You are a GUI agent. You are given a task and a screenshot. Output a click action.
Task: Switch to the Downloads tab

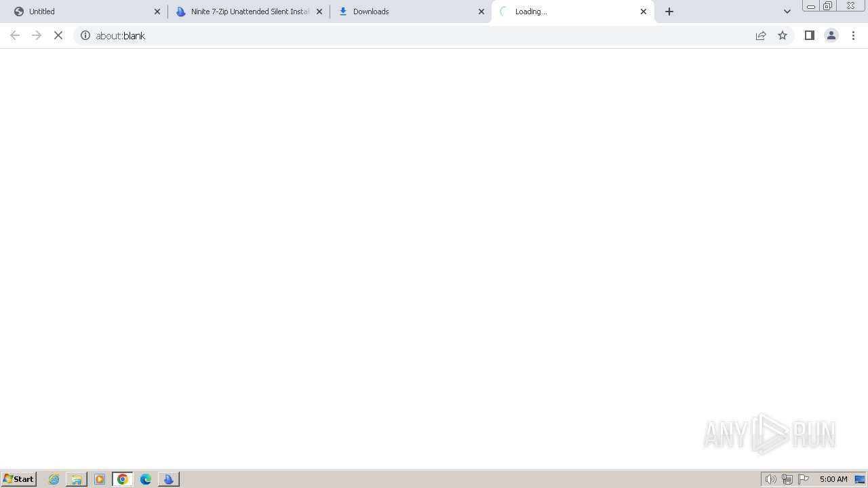(410, 12)
